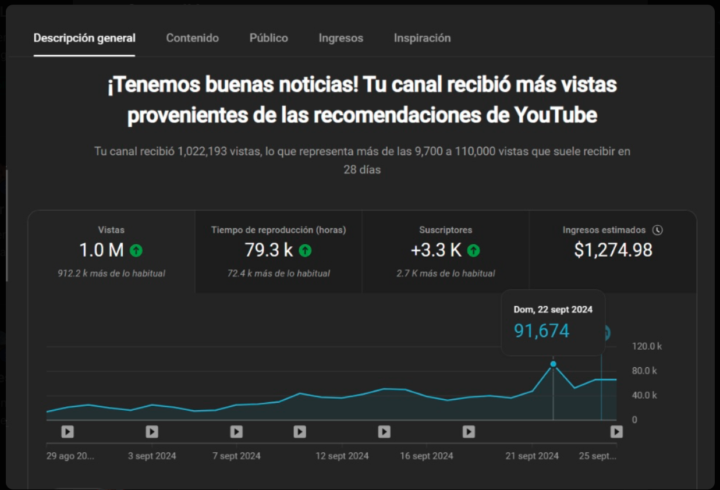Click the video marker between 16 and 21 sept
This screenshot has width=720, height=490.
click(469, 432)
